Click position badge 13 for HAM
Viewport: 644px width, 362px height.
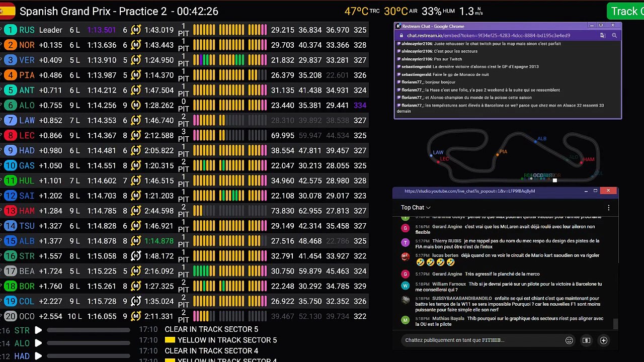click(11, 211)
